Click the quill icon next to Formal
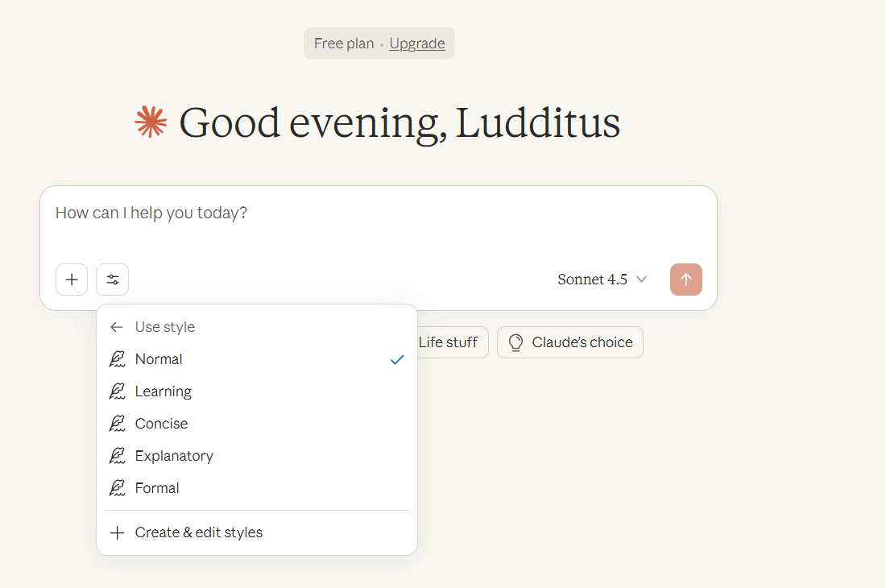 pos(118,488)
